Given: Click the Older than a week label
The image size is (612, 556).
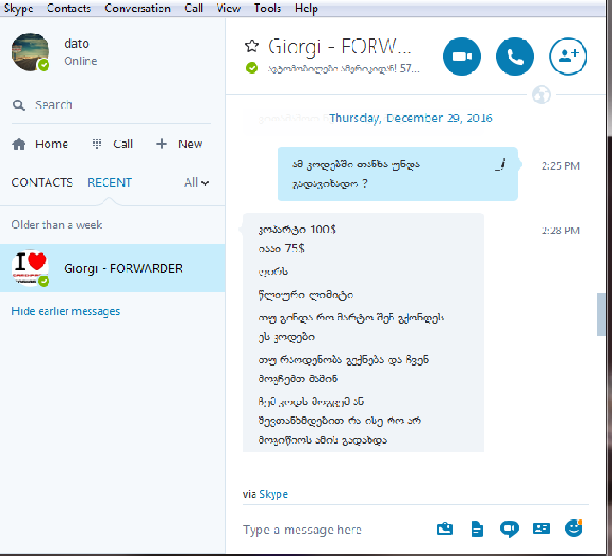Looking at the screenshot, I should click(57, 225).
